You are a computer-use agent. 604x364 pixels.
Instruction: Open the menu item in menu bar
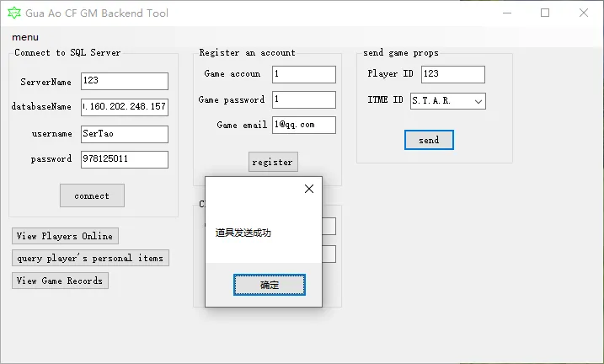[x=25, y=37]
